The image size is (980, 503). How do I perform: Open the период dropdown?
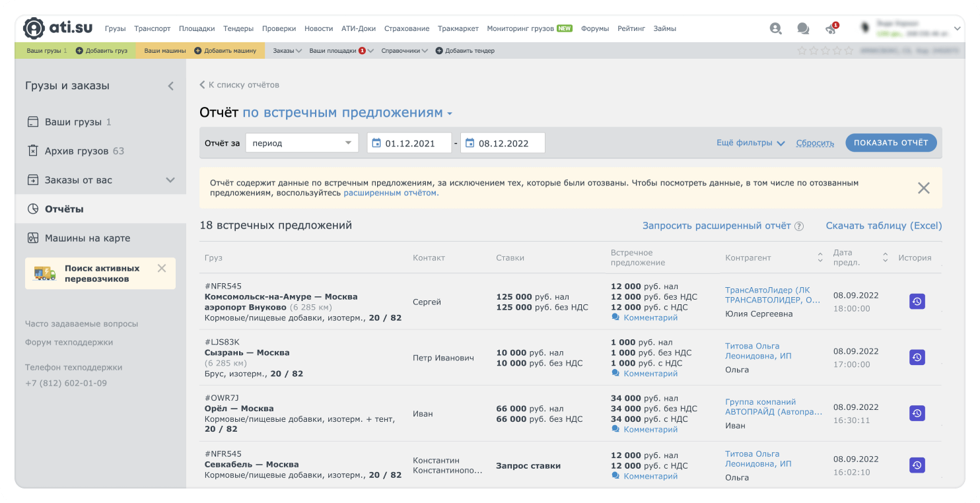302,143
